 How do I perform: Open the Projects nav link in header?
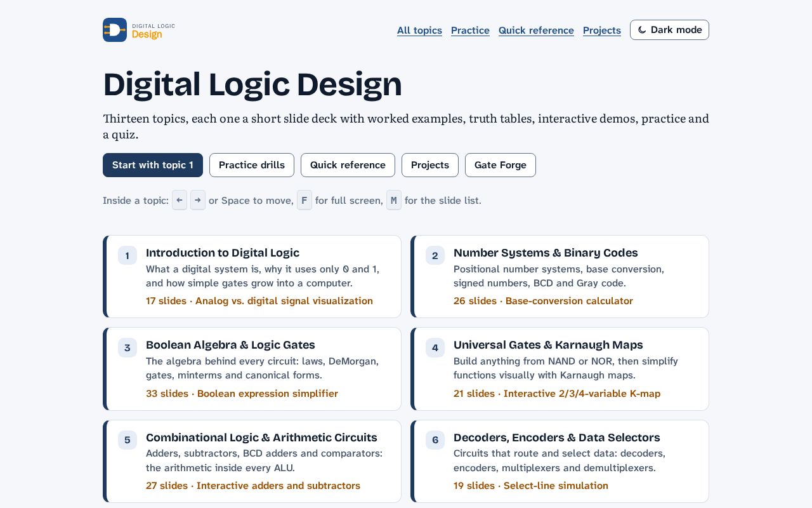click(x=602, y=30)
